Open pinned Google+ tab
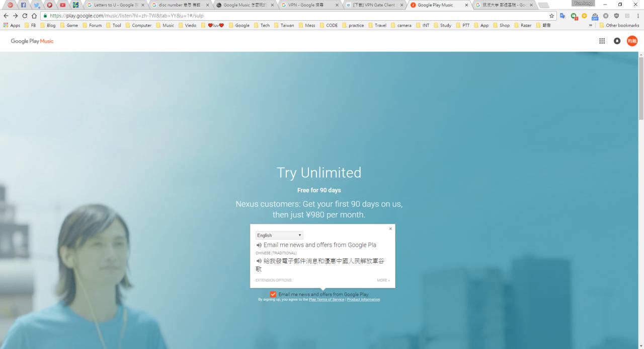Image resolution: width=644 pixels, height=349 pixels. tap(10, 5)
